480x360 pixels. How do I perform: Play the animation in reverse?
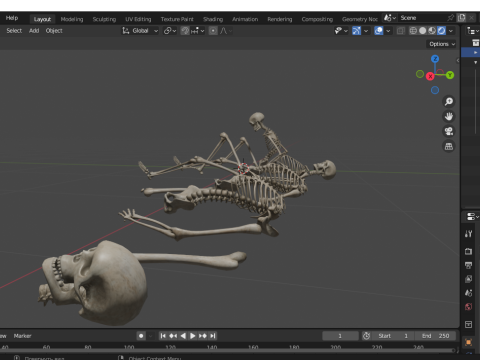tap(183, 336)
